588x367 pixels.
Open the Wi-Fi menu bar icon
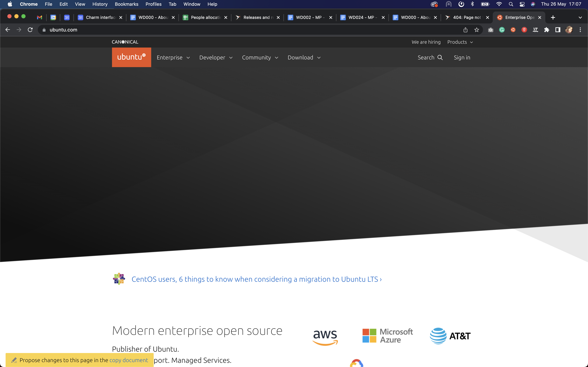[499, 4]
